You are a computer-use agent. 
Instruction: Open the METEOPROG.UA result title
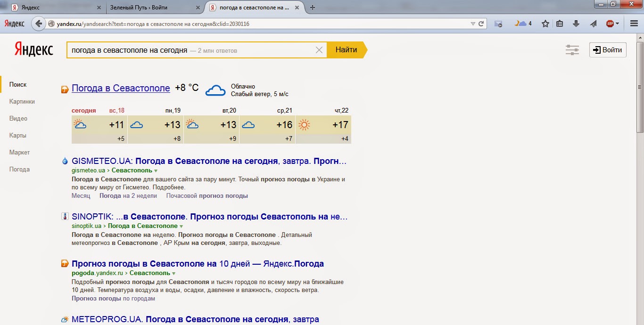[x=195, y=319]
